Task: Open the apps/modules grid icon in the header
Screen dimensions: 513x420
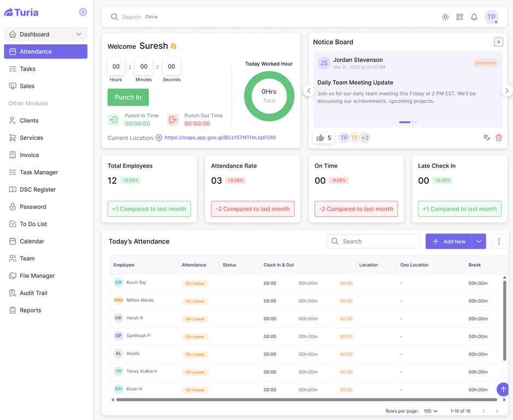Action: coord(460,17)
